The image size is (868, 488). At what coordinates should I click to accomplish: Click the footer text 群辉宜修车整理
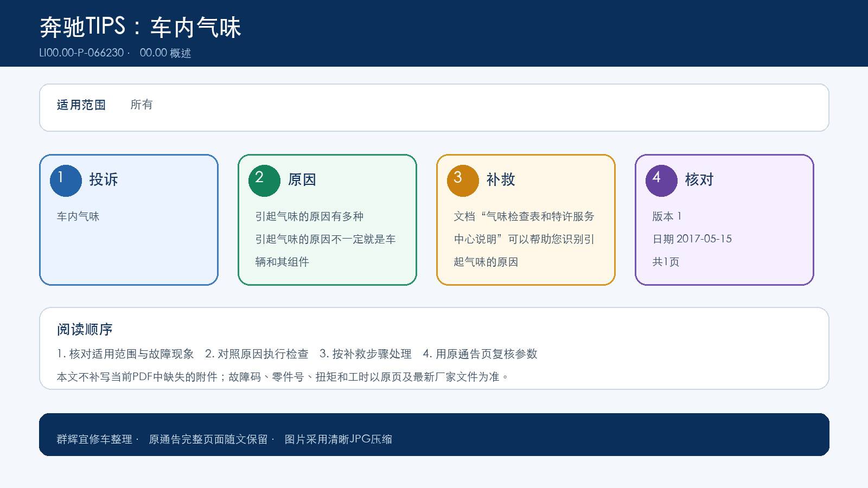tap(94, 439)
